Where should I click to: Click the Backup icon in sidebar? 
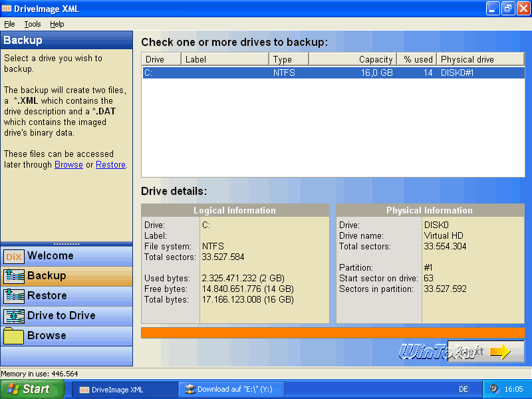point(14,276)
